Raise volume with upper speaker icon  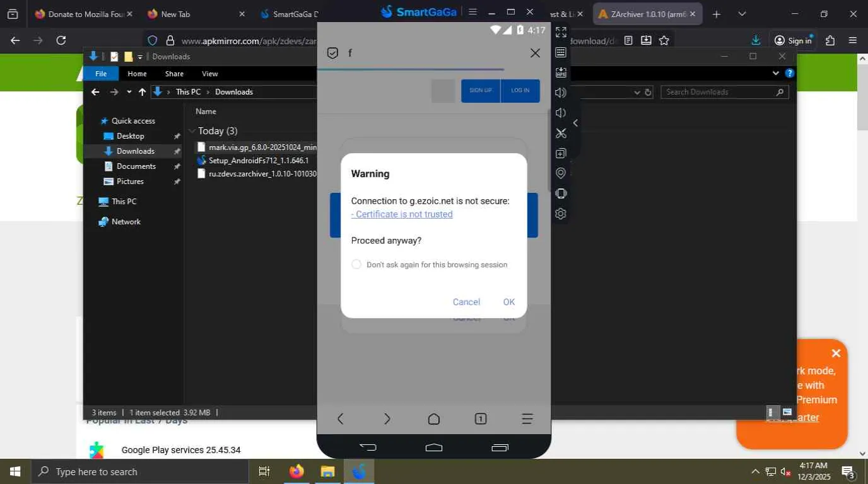point(561,93)
